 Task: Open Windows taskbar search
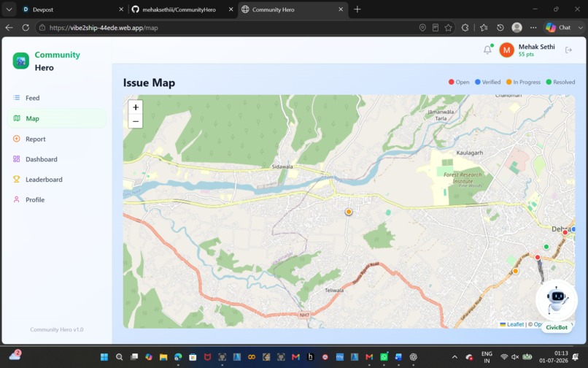click(119, 357)
